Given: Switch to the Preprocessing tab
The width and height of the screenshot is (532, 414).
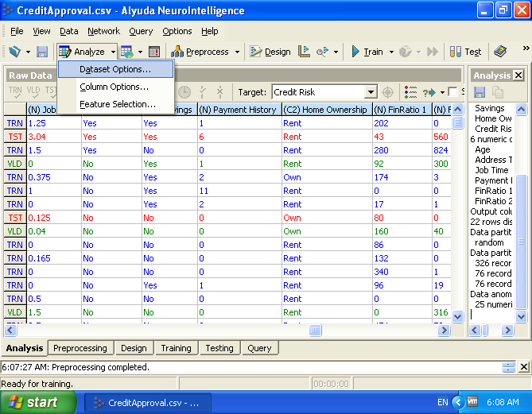Looking at the screenshot, I should tap(80, 348).
